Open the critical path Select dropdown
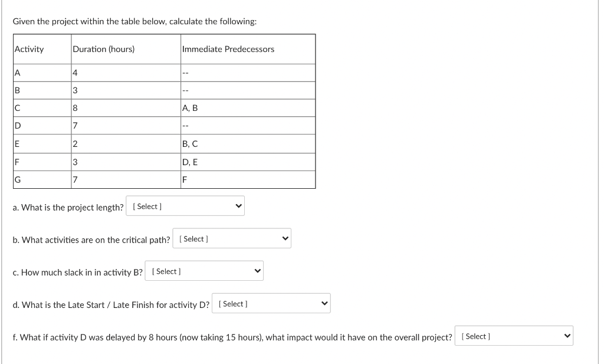604x364 pixels. click(231, 238)
